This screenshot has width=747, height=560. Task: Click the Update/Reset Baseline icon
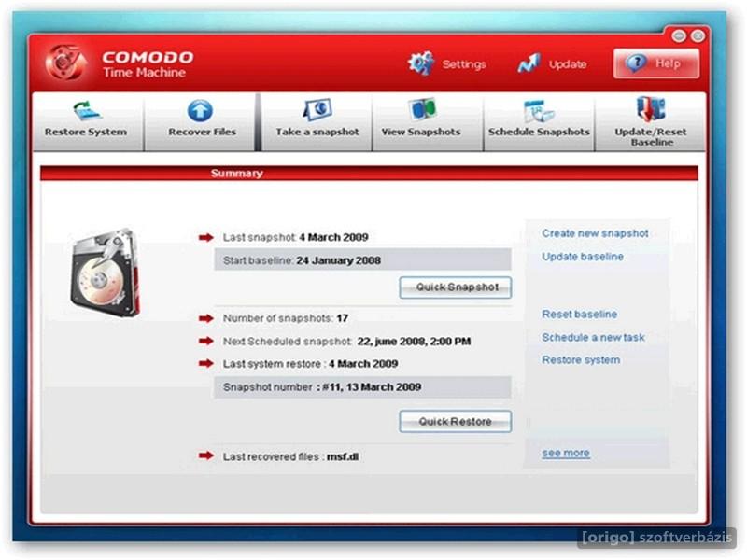650,109
